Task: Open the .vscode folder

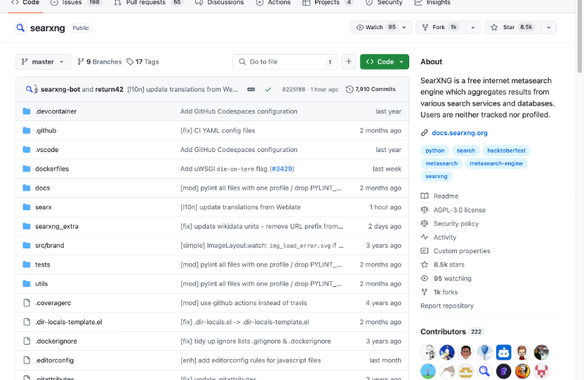Action: pyautogui.click(x=47, y=149)
